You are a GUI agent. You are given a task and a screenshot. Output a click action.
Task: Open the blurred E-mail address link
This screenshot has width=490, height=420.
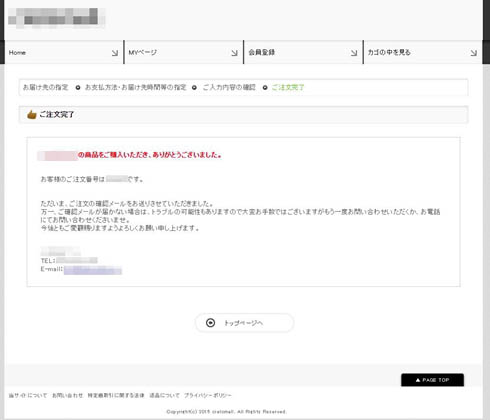[x=93, y=270]
